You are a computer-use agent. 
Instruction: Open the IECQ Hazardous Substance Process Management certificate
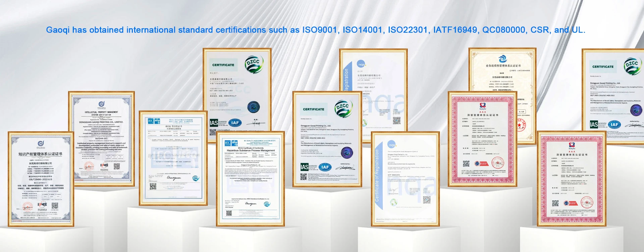(x=250, y=179)
